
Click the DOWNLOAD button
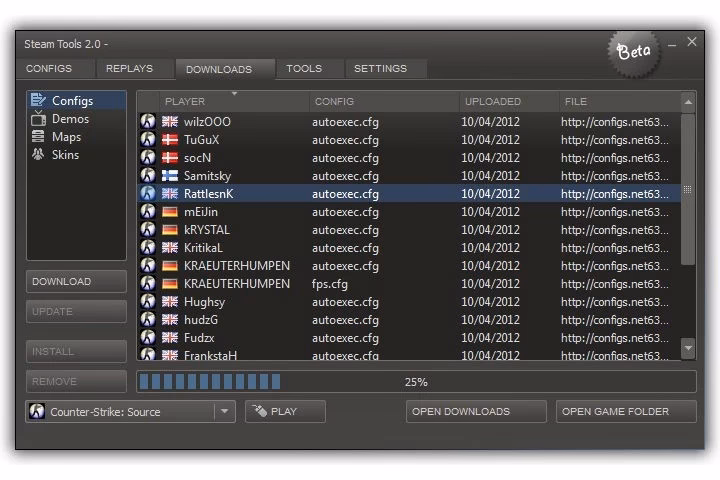pos(76,281)
